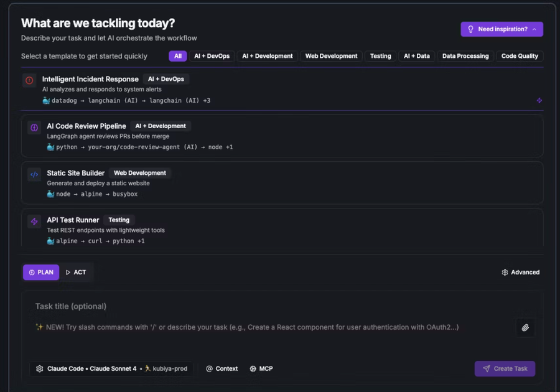Switch to PLAN mode

click(41, 273)
